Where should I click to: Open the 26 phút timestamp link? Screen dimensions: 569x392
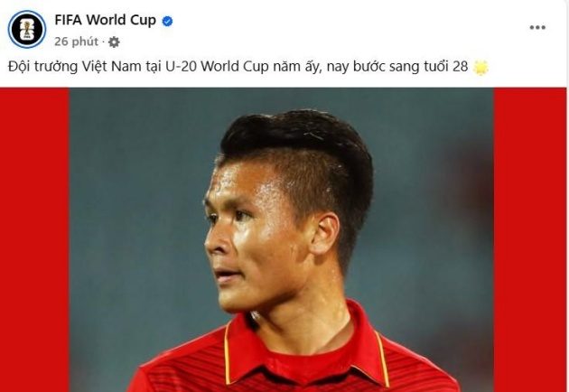point(76,42)
